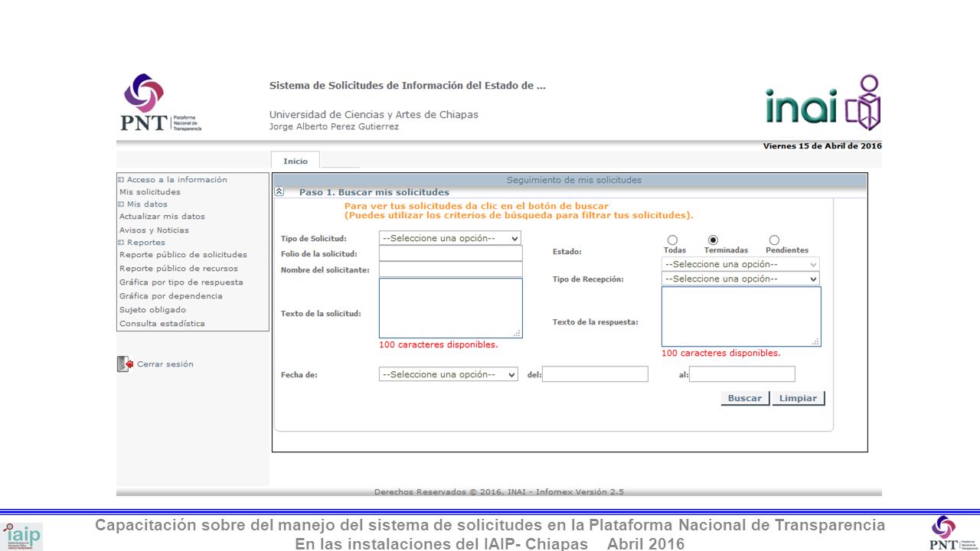Screen dimensions: 980x551
Task: Click the Texto de la respuesta textarea
Action: (x=741, y=317)
